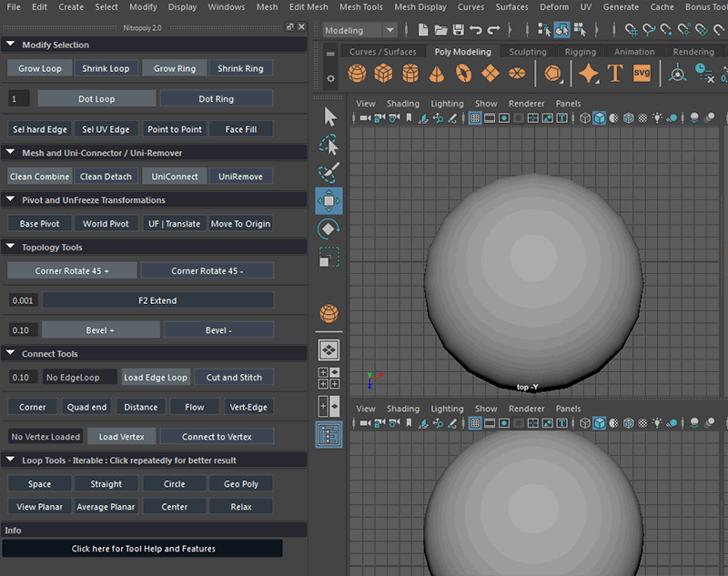Click the F2 Extend value field 0.001
Screen dimensions: 728x576
[x=24, y=300]
